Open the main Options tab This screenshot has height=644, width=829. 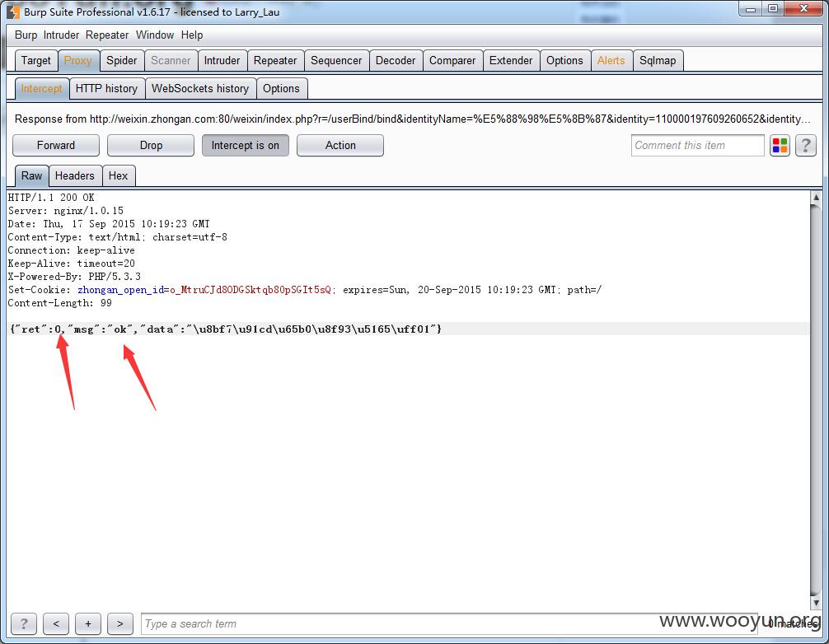coord(564,61)
